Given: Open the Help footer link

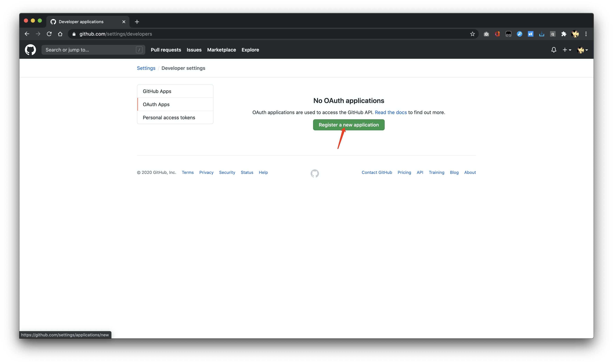Looking at the screenshot, I should pyautogui.click(x=263, y=172).
